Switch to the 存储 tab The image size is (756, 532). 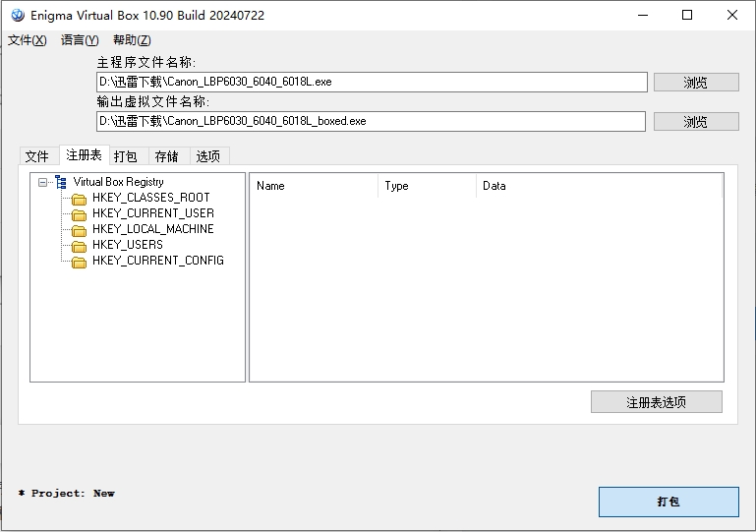[x=167, y=156]
